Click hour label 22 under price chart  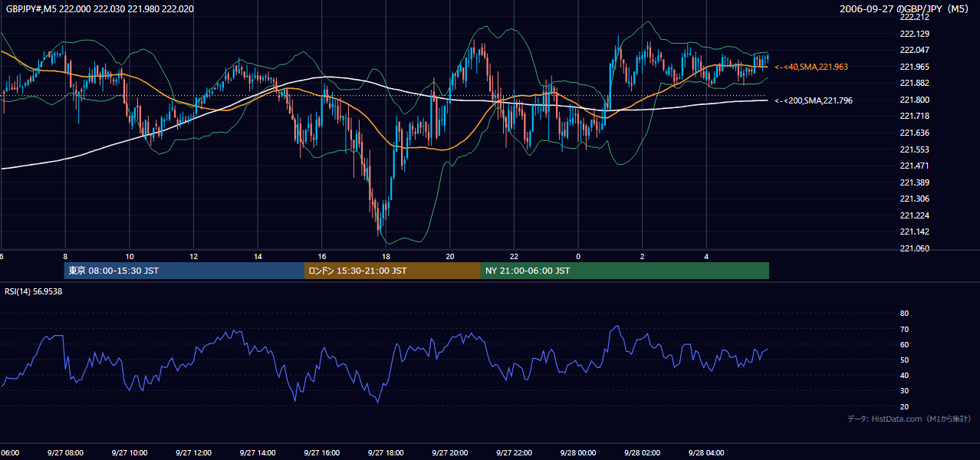(x=515, y=257)
